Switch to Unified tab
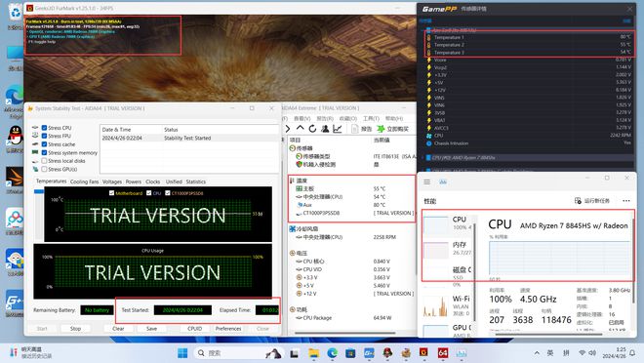The image size is (644, 363). [x=174, y=181]
